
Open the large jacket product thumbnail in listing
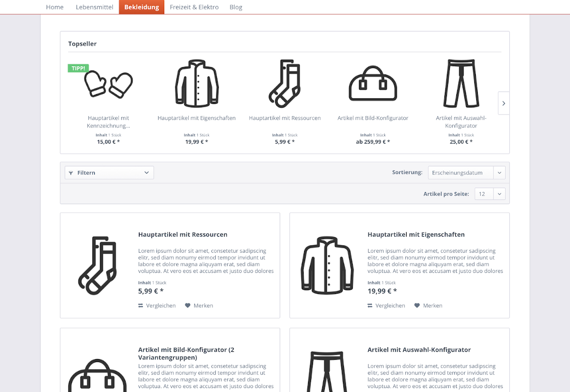[327, 266]
